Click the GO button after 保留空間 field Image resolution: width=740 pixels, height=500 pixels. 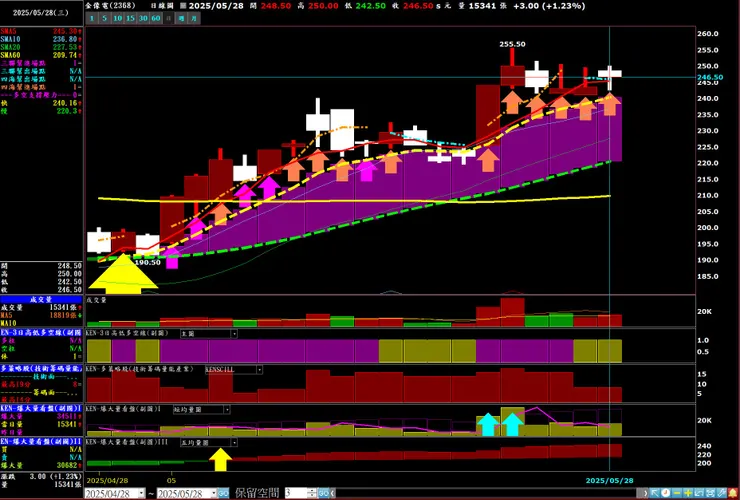coord(323,493)
